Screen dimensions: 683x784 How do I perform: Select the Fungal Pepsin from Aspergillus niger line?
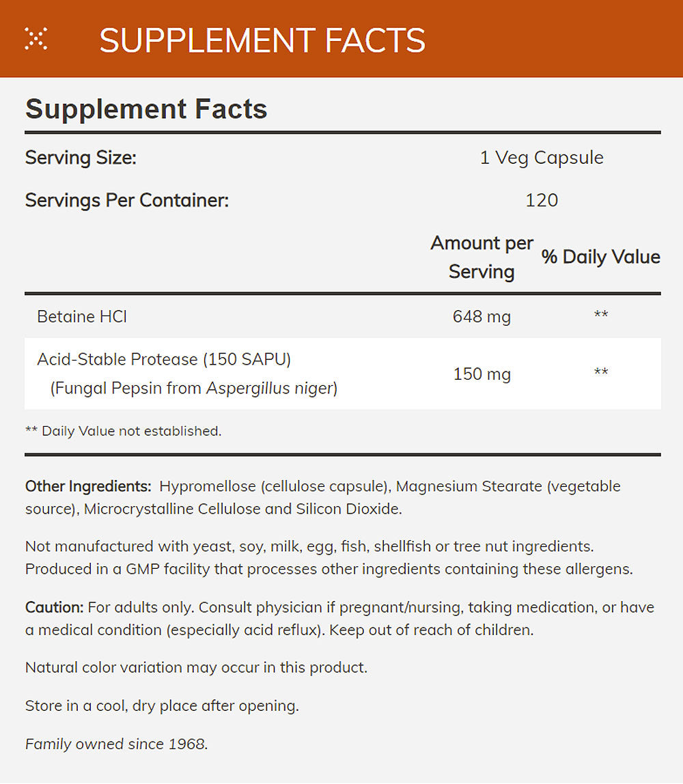[194, 389]
